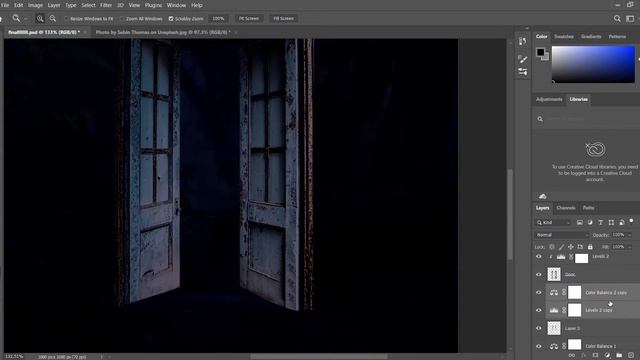Switch to the Gradients tab
This screenshot has height=360, width=640.
pos(591,37)
